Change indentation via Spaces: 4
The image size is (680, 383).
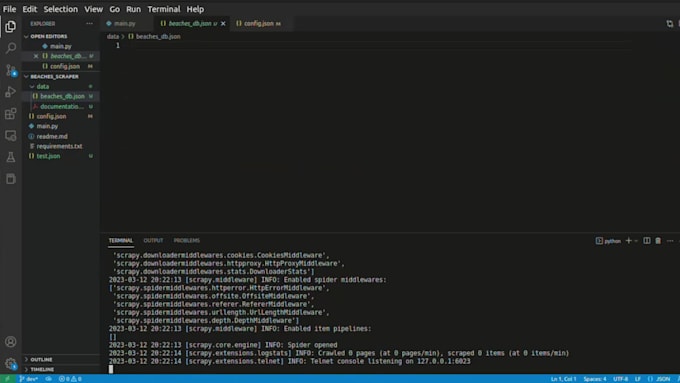pos(595,379)
